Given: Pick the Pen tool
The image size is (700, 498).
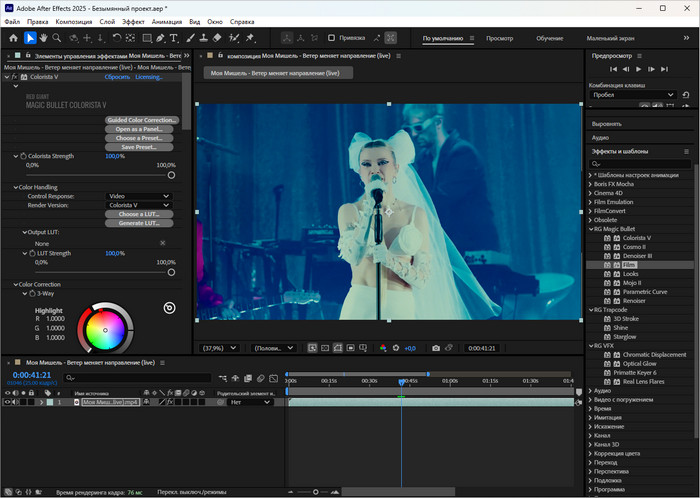Looking at the screenshot, I should [158, 38].
